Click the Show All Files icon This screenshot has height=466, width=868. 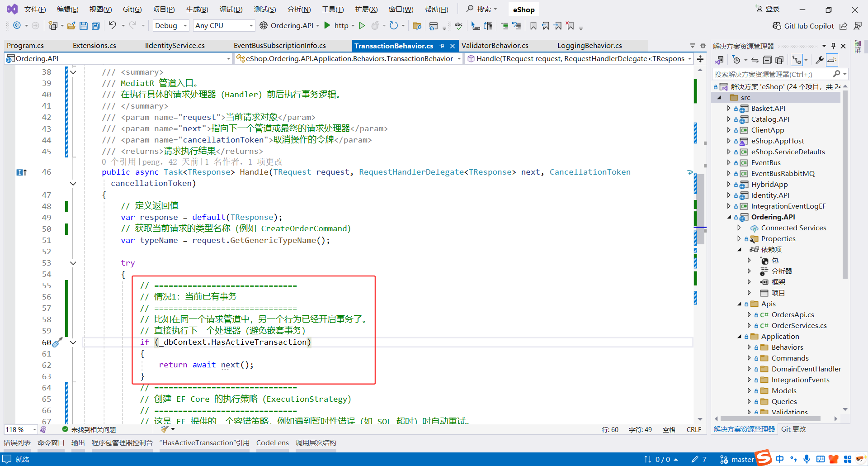coord(779,60)
